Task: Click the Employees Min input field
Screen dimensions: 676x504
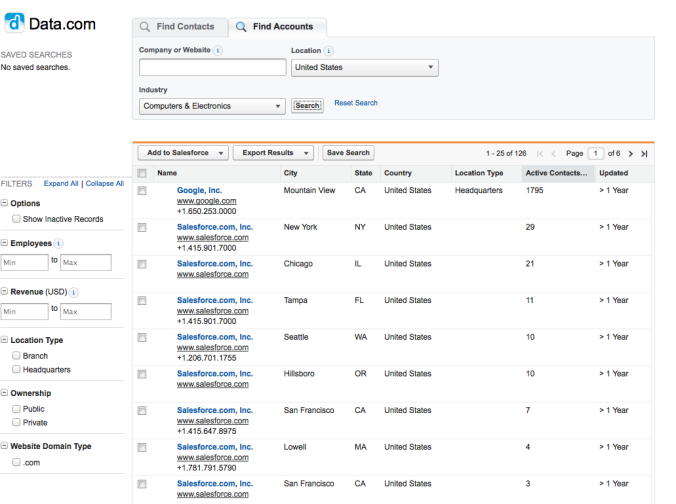Action: [24, 263]
